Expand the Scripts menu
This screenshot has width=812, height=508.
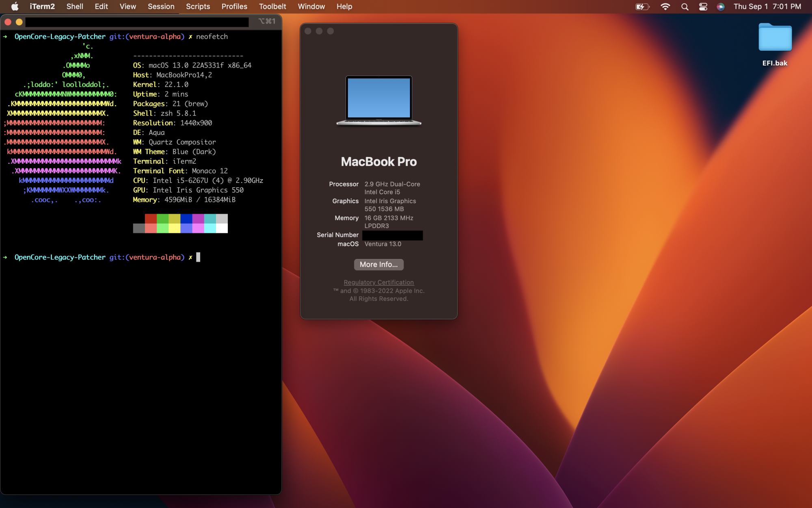tap(198, 7)
